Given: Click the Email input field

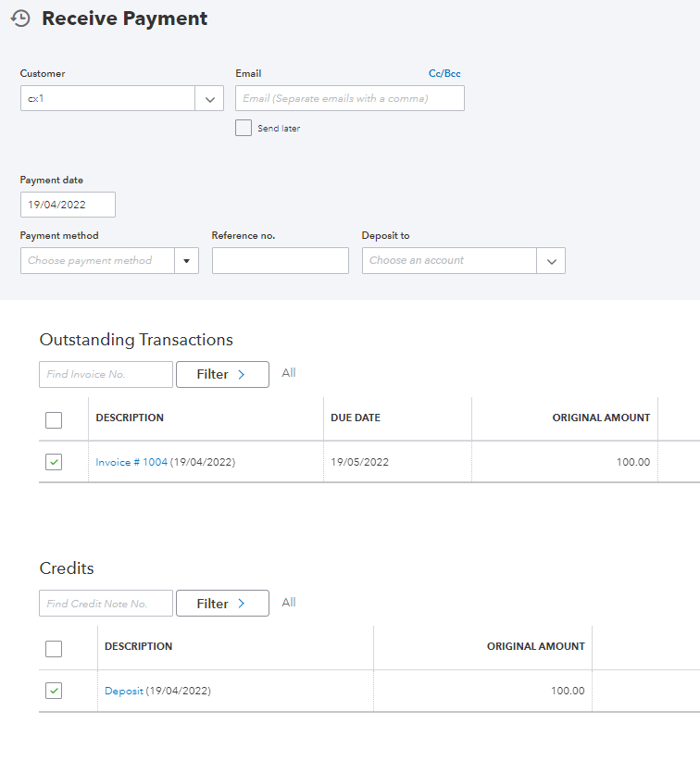Looking at the screenshot, I should [x=349, y=99].
